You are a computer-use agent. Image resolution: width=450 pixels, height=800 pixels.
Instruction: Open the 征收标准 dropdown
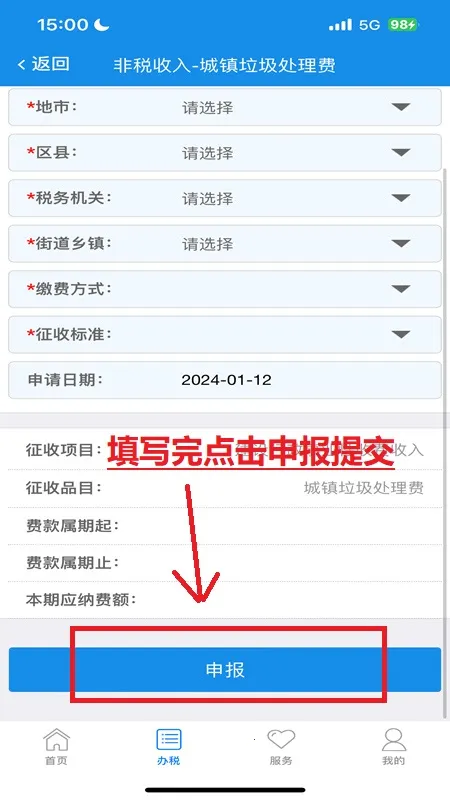pyautogui.click(x=225, y=334)
